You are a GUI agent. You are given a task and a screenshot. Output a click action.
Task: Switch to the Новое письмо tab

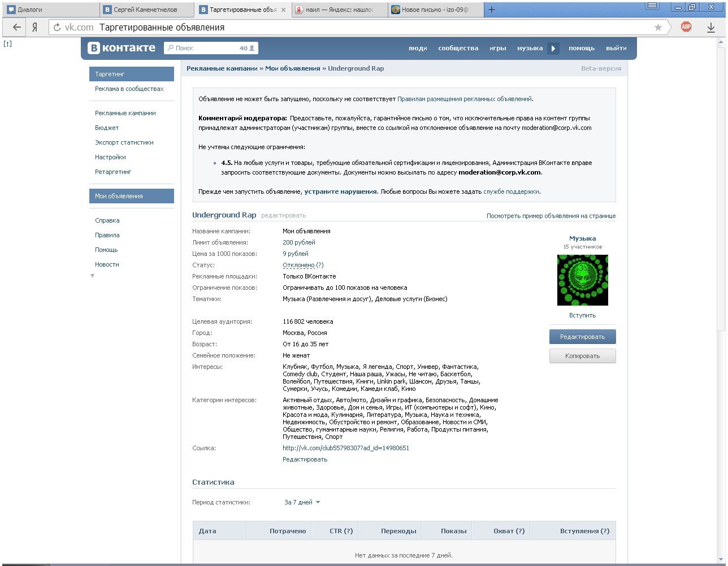coord(435,10)
